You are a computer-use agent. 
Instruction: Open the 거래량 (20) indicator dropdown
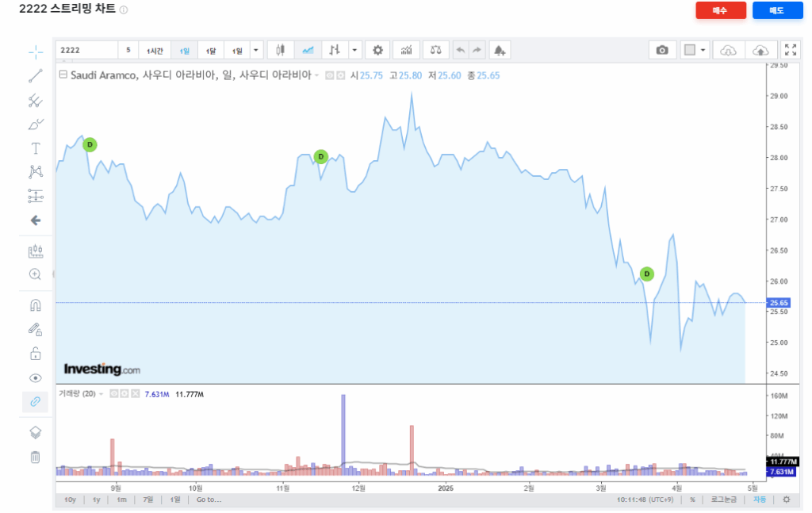[101, 394]
